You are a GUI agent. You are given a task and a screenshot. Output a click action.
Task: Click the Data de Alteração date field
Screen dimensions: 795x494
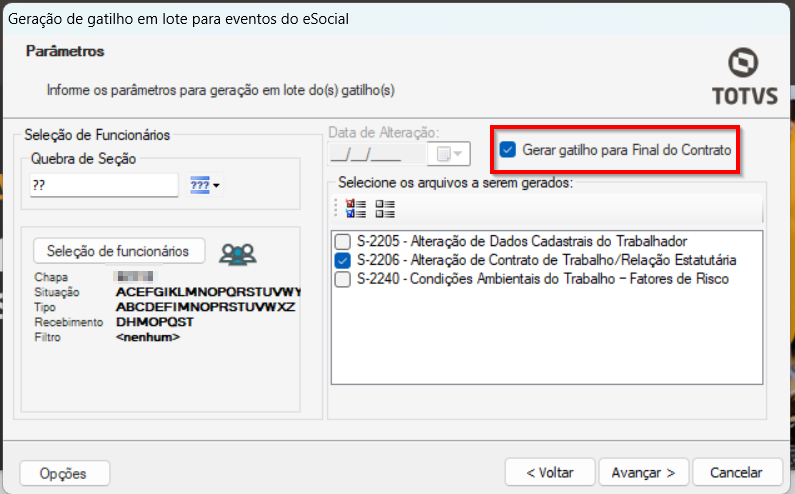tap(377, 154)
